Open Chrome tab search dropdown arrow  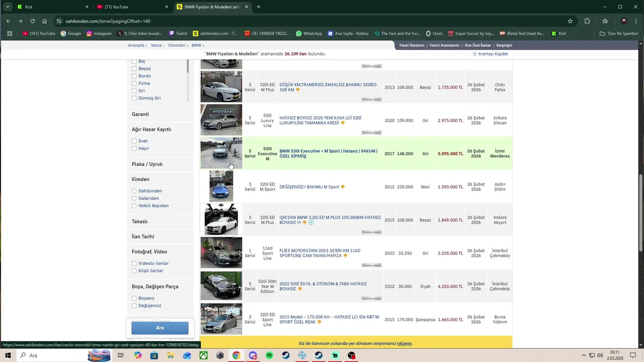click(x=7, y=7)
